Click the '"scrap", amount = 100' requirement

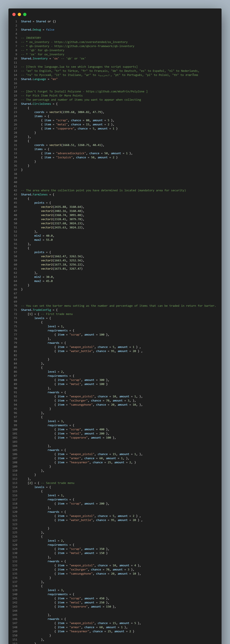pos(82,335)
